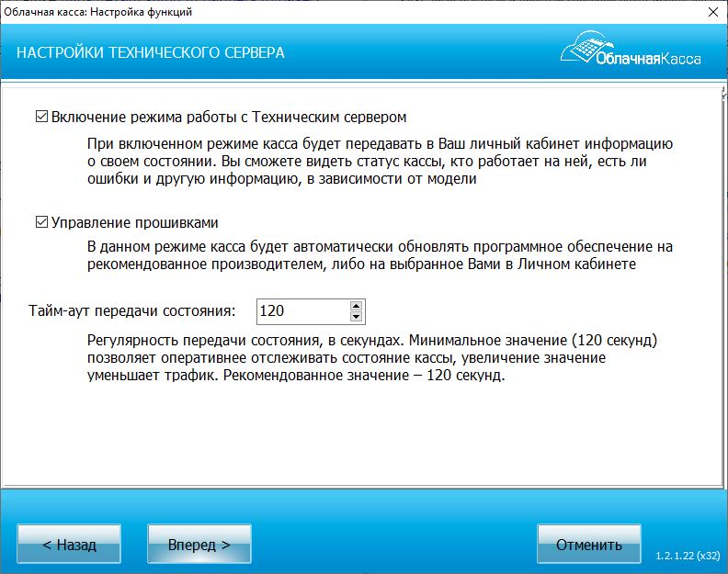
Task: Click the version number 1.2.1.22 (x32)
Action: pos(687,556)
